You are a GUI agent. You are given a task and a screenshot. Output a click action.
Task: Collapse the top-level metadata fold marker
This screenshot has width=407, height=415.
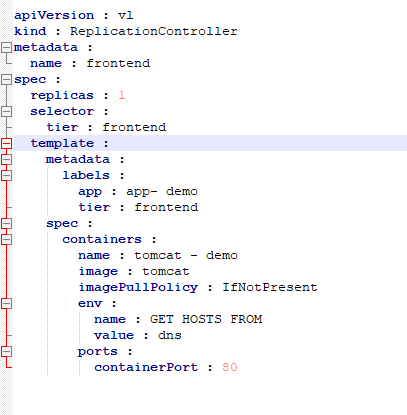click(x=6, y=47)
